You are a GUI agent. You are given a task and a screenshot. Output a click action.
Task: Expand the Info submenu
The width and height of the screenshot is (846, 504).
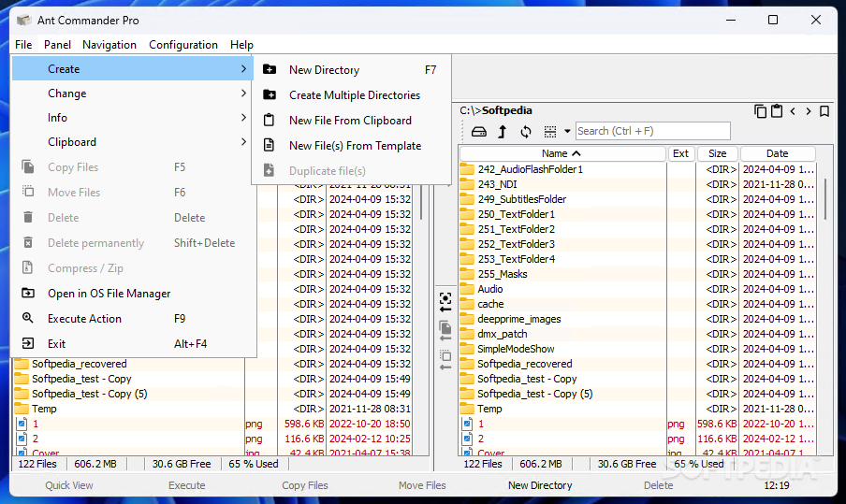pos(243,118)
